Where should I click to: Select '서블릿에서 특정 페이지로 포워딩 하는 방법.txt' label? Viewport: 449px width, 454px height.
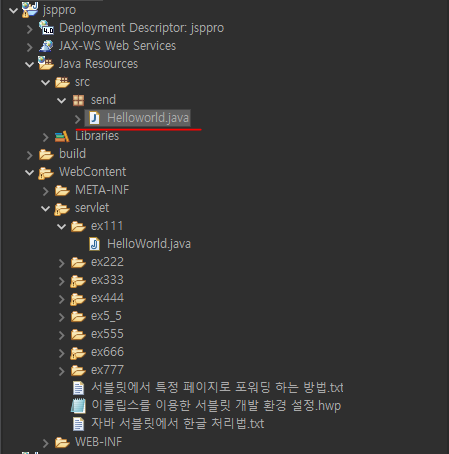[217, 387]
